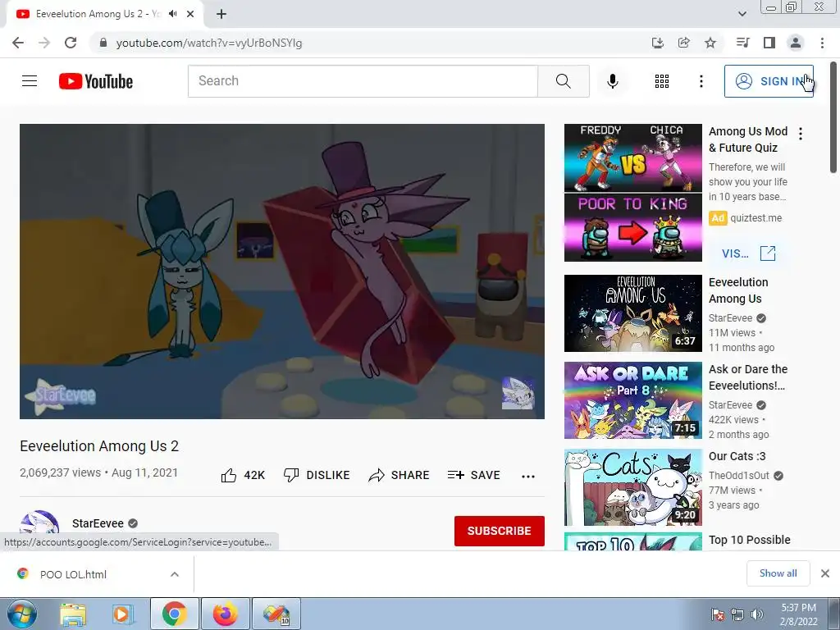
Task: Open the tab search dropdown arrow
Action: (x=742, y=14)
